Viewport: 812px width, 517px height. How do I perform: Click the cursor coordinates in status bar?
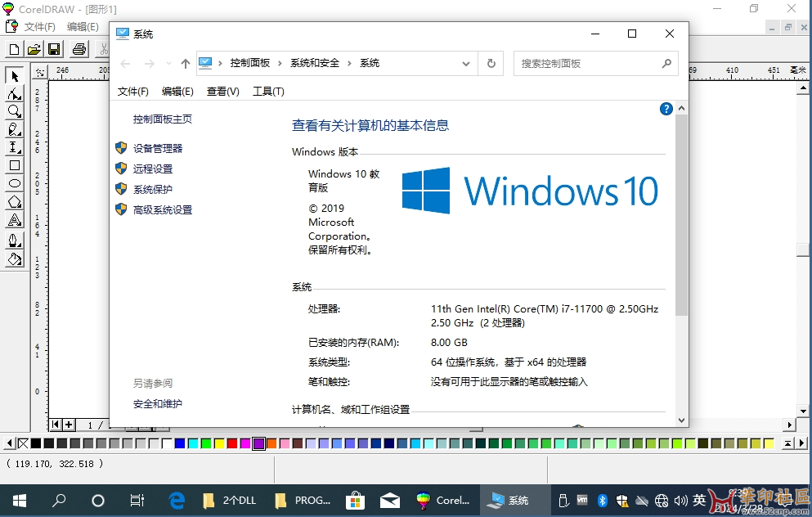[x=54, y=464]
